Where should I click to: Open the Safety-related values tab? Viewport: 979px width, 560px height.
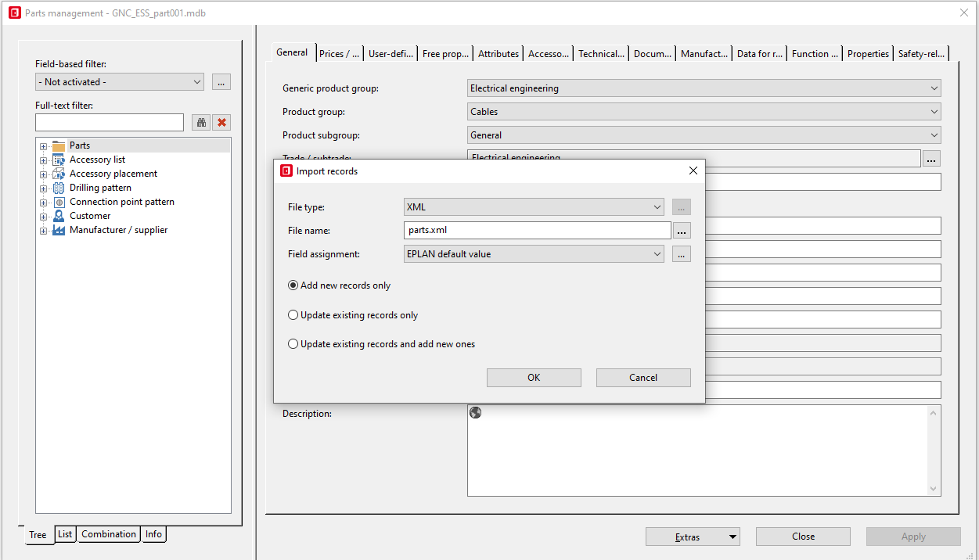tap(921, 54)
